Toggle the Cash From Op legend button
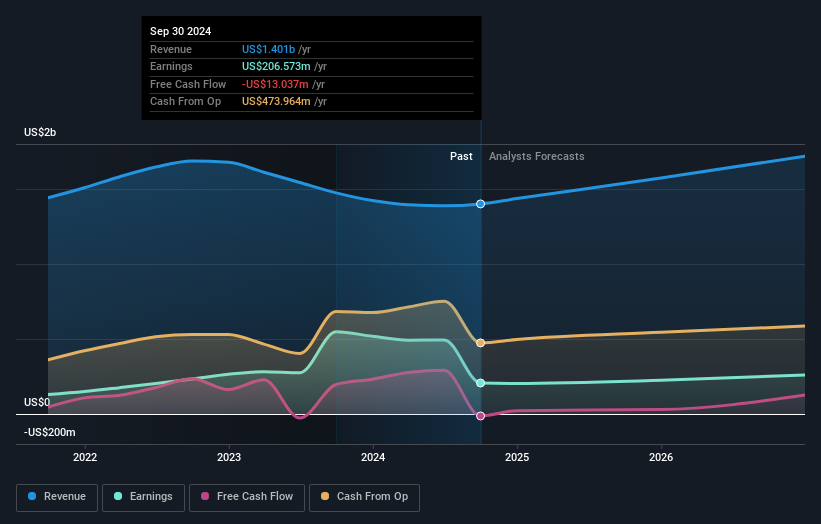 tap(364, 497)
